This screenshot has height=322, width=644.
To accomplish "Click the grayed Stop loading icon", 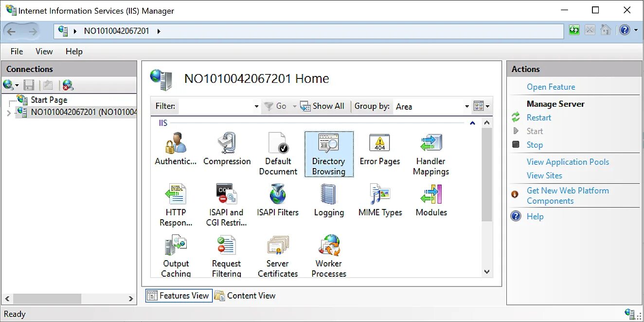I will coord(590,30).
